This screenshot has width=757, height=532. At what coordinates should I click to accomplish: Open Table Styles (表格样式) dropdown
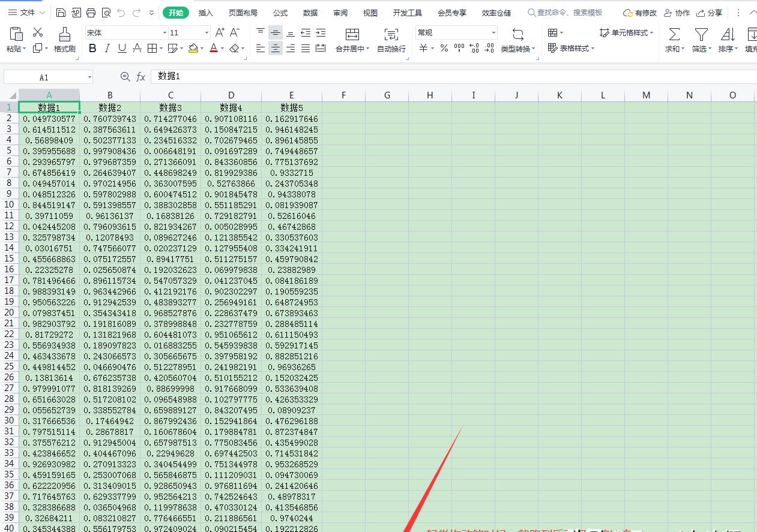571,48
